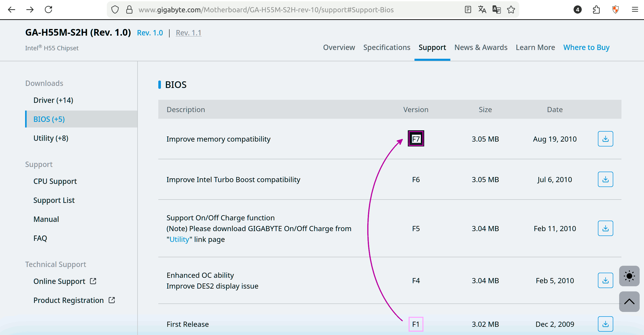
Task: Toggle the light/dark theme sun button
Action: point(629,276)
